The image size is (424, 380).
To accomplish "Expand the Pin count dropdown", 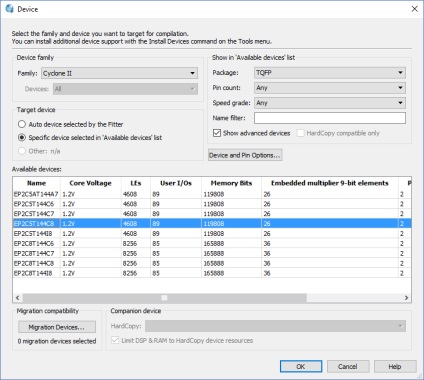I will click(x=330, y=88).
